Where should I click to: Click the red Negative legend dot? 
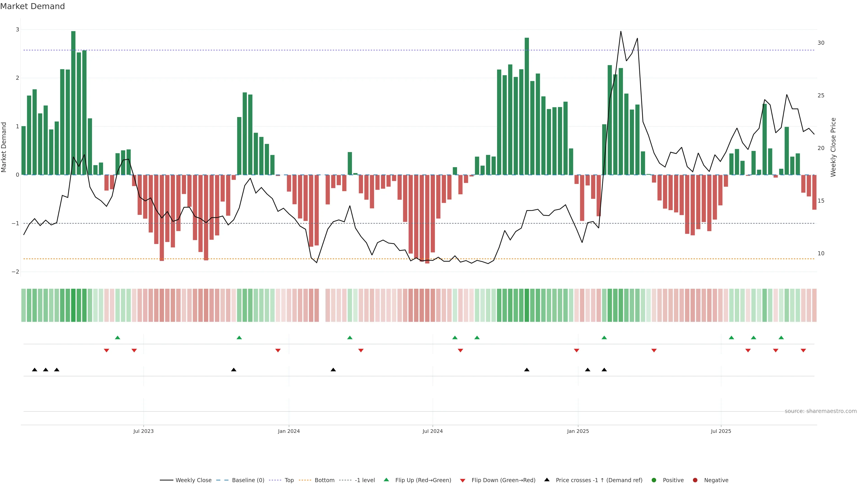(x=695, y=480)
